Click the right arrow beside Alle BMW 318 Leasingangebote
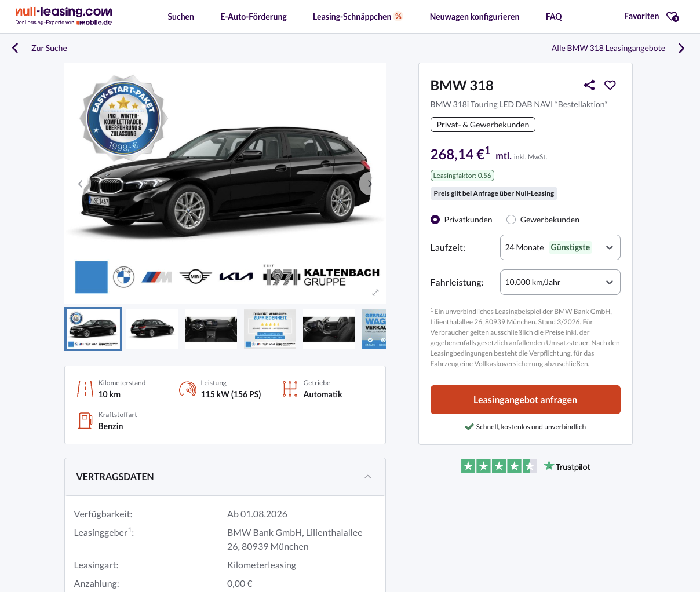 tap(681, 48)
